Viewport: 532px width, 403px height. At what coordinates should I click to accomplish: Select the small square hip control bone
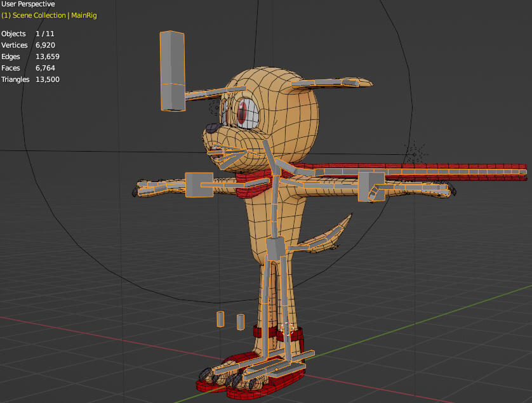pyautogui.click(x=274, y=244)
